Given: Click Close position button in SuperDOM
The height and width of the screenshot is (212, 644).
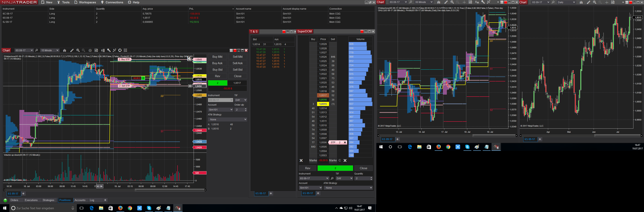Looking at the screenshot, I should pos(363,168).
